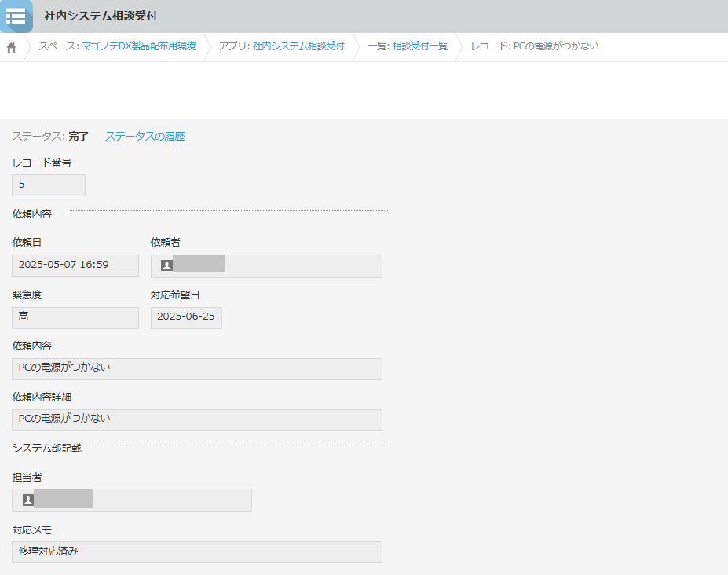Click the ステータス: 完了 status text
This screenshot has width=728, height=575.
(50, 136)
